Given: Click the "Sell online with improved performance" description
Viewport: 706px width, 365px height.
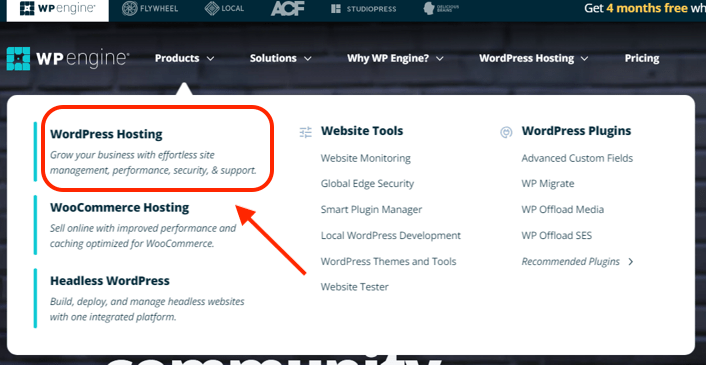Looking at the screenshot, I should pyautogui.click(x=143, y=236).
